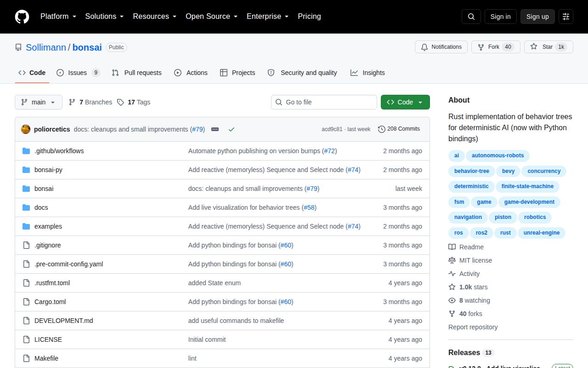Expand the Platform menu

click(59, 17)
